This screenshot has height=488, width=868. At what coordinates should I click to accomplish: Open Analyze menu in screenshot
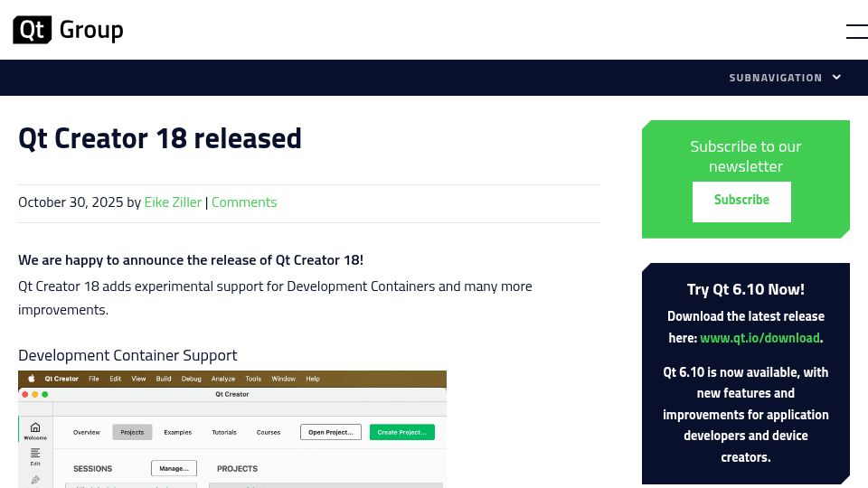(x=223, y=379)
